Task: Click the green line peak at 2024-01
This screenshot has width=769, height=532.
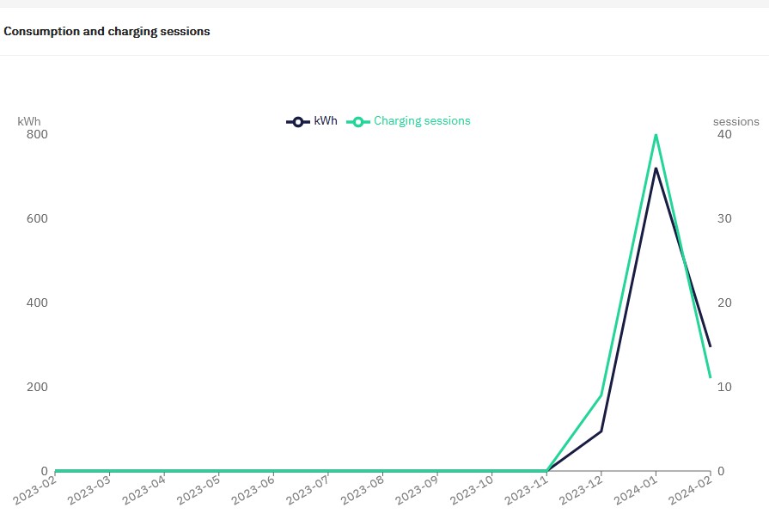Action: (x=656, y=135)
